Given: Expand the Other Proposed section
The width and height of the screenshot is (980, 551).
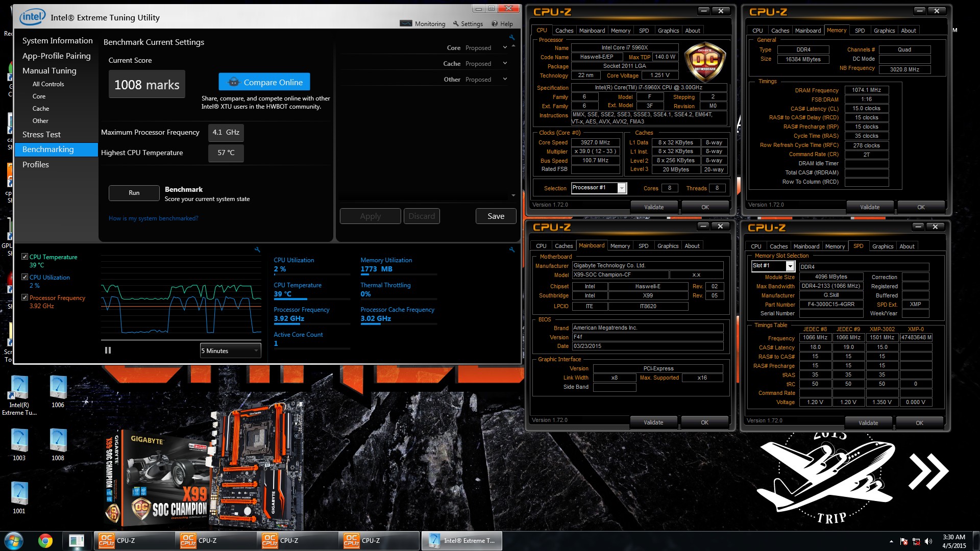Looking at the screenshot, I should (505, 80).
